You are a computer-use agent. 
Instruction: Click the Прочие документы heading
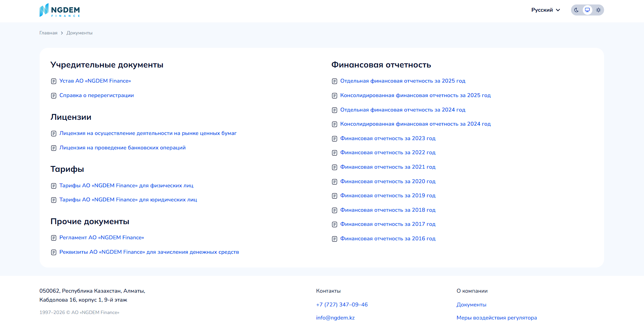[90, 222]
